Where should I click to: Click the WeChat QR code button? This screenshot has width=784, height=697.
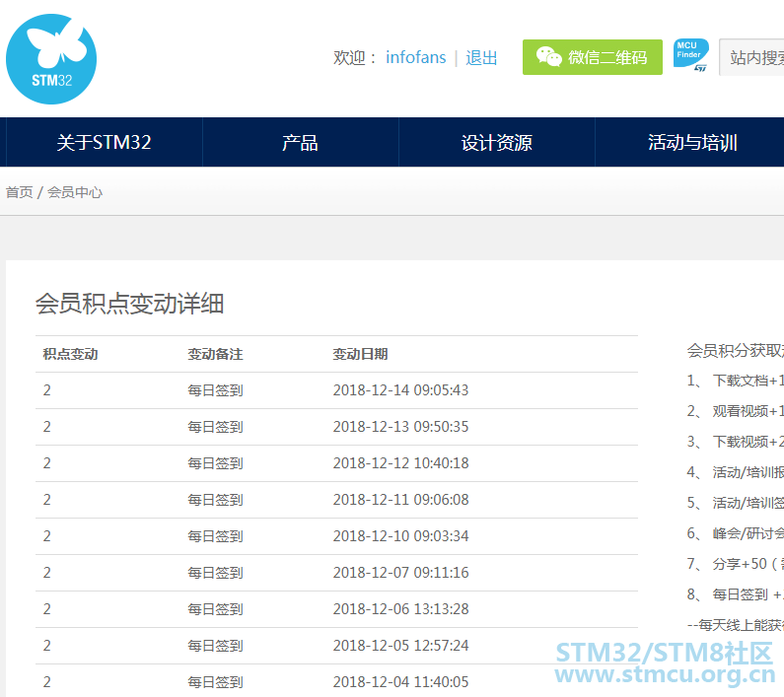pyautogui.click(x=592, y=57)
